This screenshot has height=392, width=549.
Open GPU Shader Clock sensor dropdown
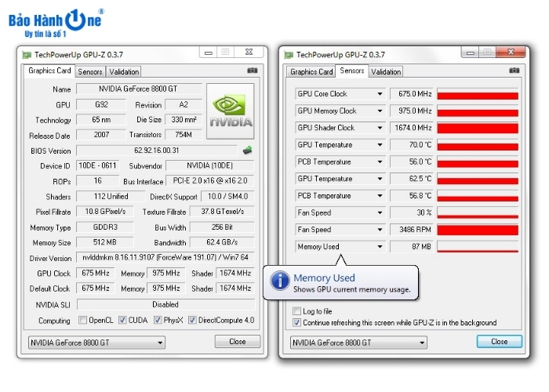point(380,128)
